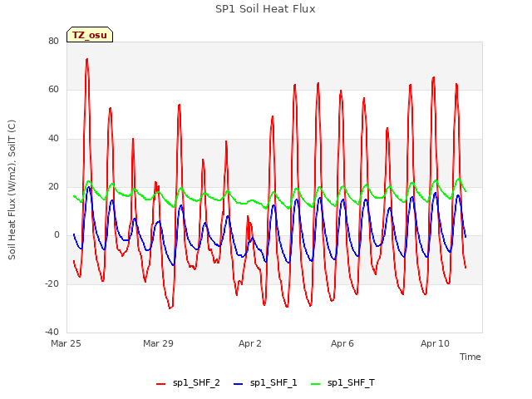
Task: Click the 60 y-axis tick label
Action: pyautogui.click(x=53, y=90)
